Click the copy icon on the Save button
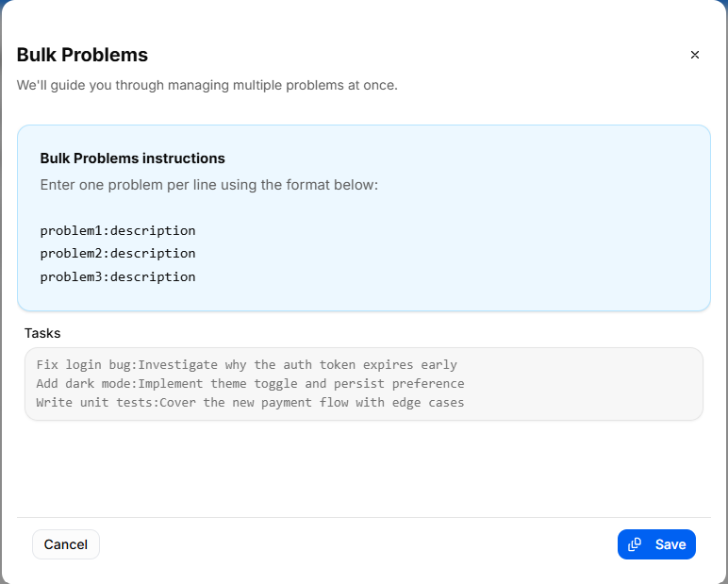The height and width of the screenshot is (584, 728). pos(635,544)
